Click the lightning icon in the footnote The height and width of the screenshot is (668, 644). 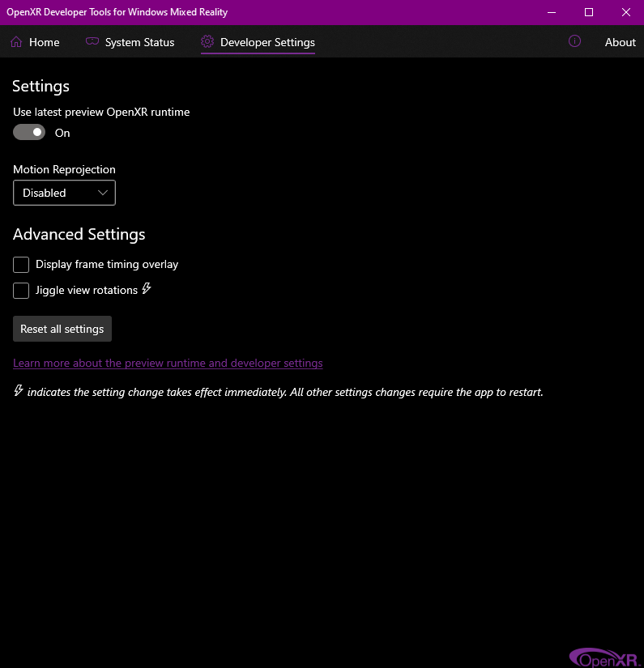[x=19, y=390]
